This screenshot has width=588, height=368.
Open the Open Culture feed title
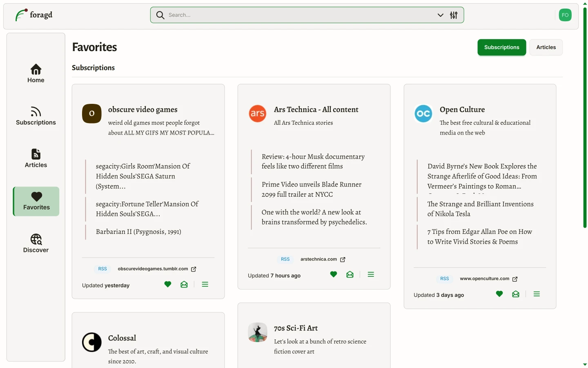pyautogui.click(x=462, y=110)
